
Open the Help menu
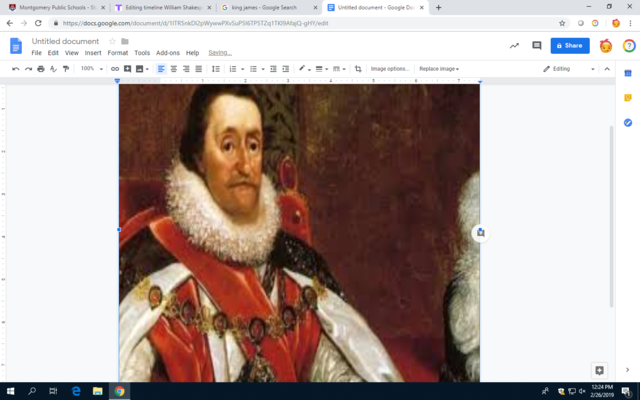[192, 53]
